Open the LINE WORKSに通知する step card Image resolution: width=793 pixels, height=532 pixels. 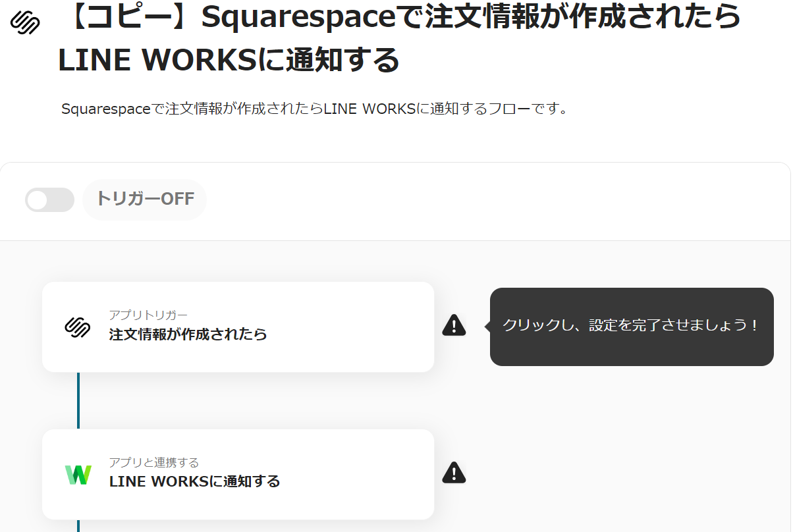238,474
